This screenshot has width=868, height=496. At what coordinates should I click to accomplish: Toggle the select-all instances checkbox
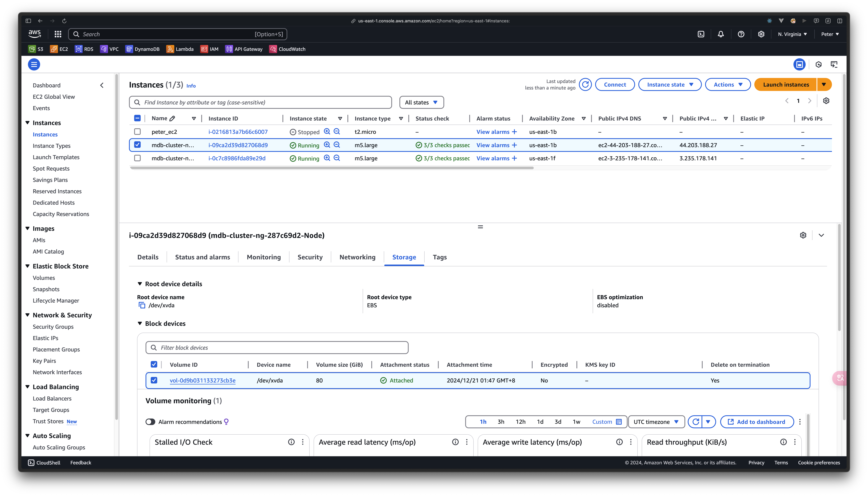click(137, 118)
